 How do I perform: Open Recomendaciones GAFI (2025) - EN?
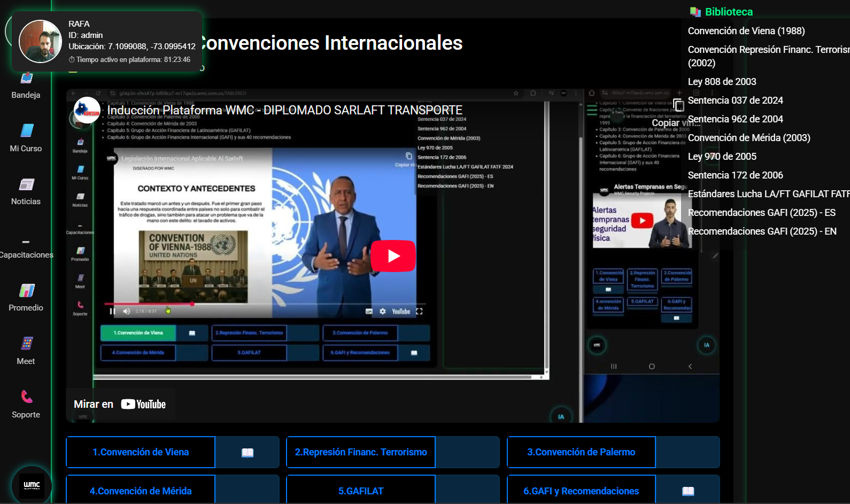[x=762, y=231]
